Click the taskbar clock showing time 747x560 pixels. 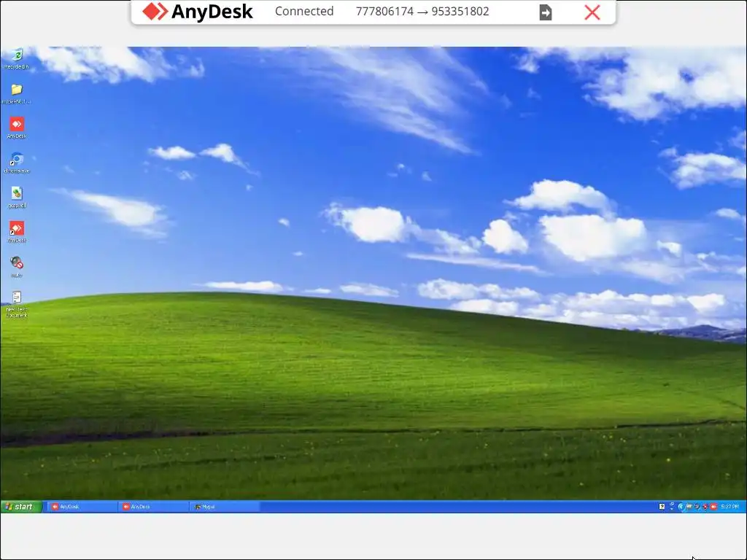[729, 507]
